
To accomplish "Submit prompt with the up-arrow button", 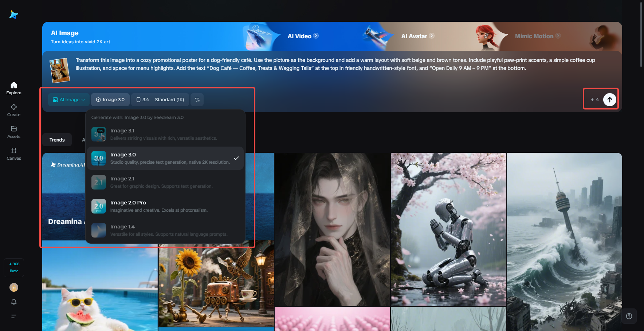I will [610, 99].
